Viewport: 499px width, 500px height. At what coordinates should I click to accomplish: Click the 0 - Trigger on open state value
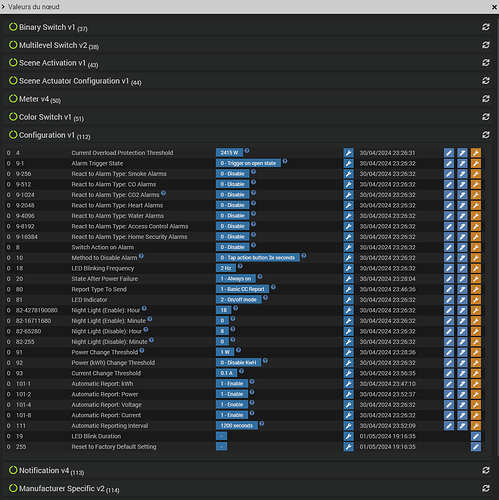(248, 163)
